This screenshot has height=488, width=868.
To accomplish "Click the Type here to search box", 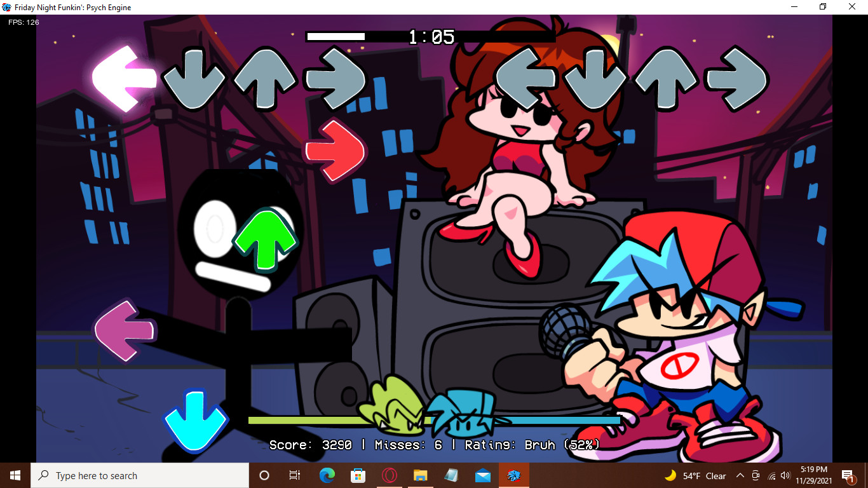I will pyautogui.click(x=140, y=475).
